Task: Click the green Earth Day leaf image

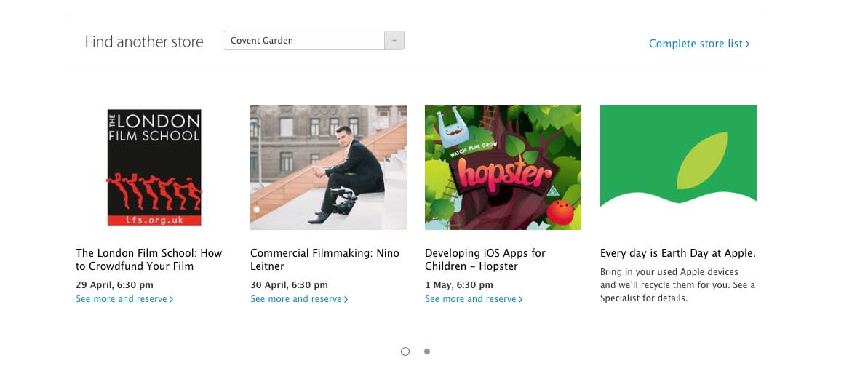Action: pyautogui.click(x=678, y=167)
